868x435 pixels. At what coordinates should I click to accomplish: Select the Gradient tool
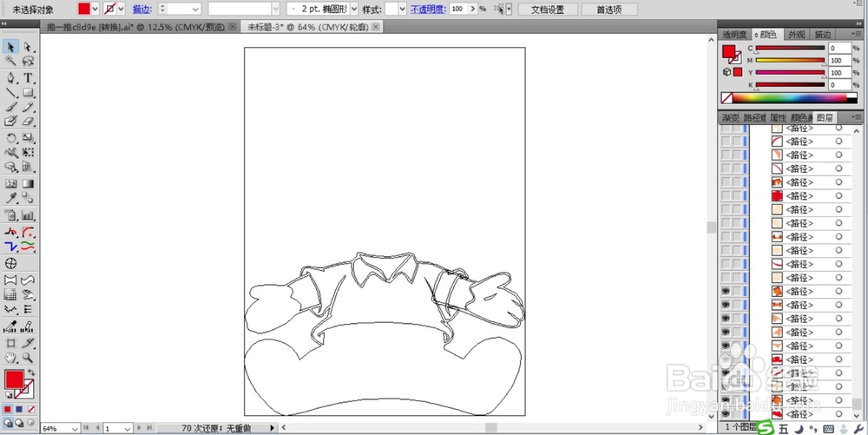tap(28, 184)
